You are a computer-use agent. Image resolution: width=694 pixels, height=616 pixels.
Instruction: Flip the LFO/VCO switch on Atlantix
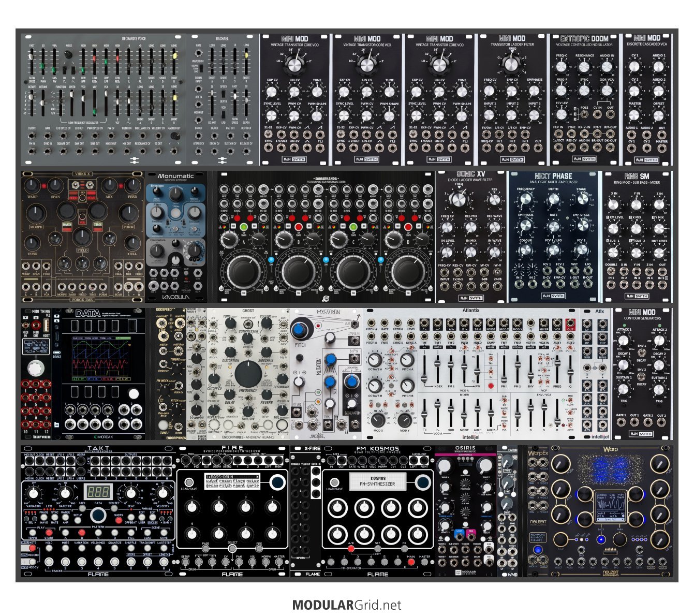pyautogui.click(x=391, y=377)
